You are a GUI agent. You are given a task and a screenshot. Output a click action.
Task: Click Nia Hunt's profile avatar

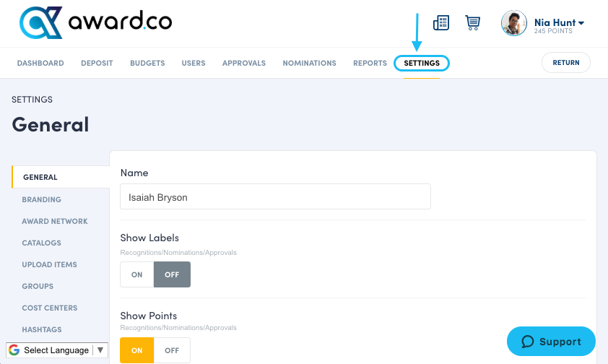click(x=514, y=23)
